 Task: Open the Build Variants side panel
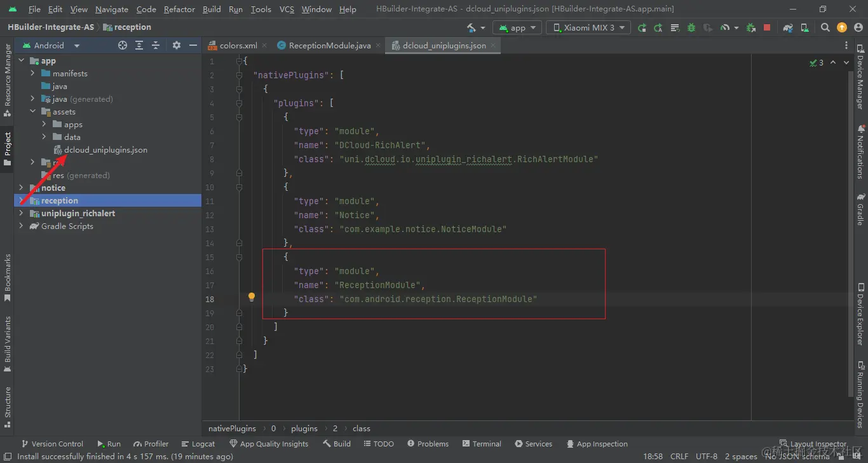7,343
